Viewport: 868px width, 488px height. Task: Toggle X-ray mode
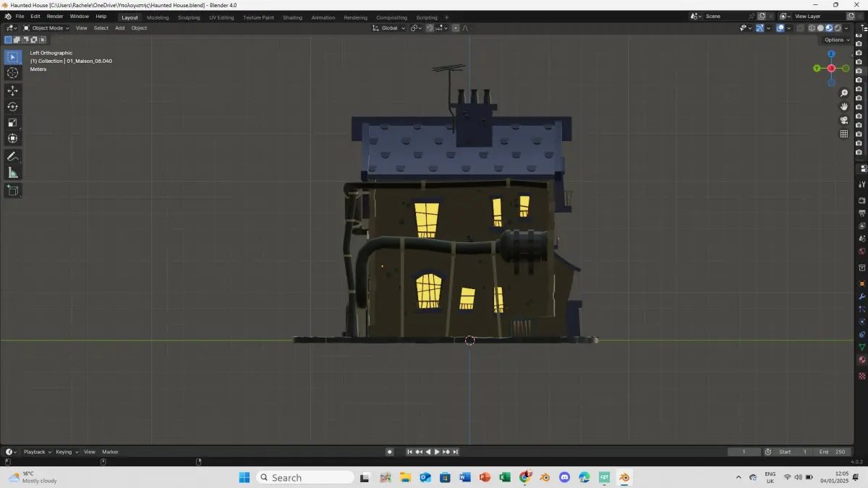point(800,28)
